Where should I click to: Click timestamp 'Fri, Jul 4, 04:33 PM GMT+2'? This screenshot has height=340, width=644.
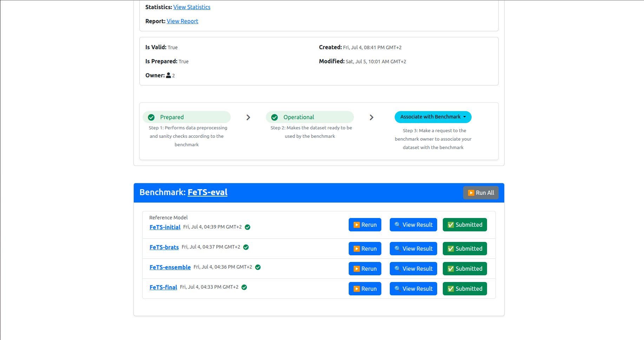point(209,287)
